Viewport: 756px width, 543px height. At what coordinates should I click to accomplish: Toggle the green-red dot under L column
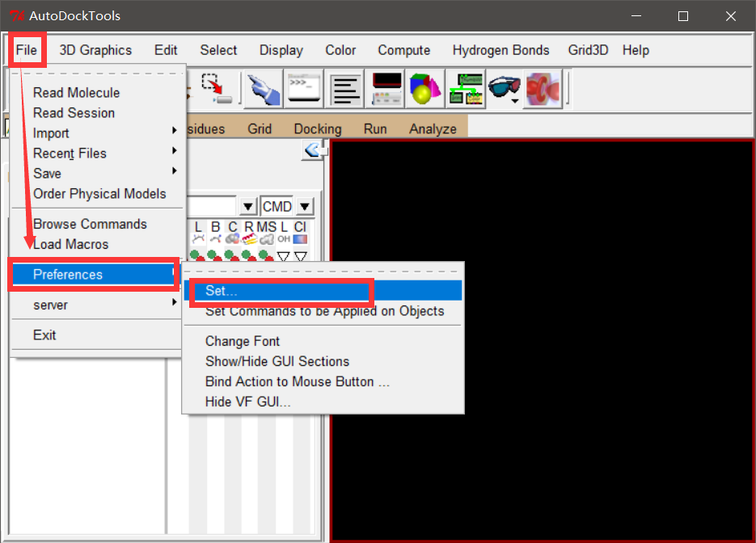click(197, 256)
